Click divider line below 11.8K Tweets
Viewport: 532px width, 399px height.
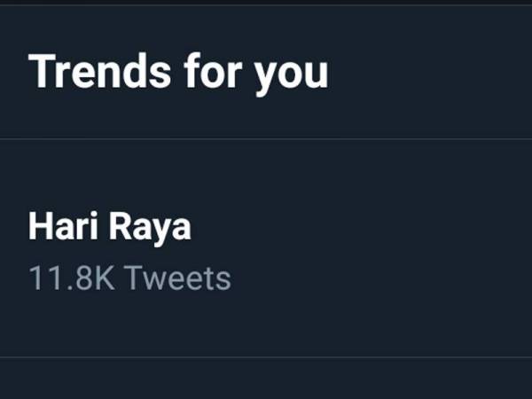coord(266,357)
